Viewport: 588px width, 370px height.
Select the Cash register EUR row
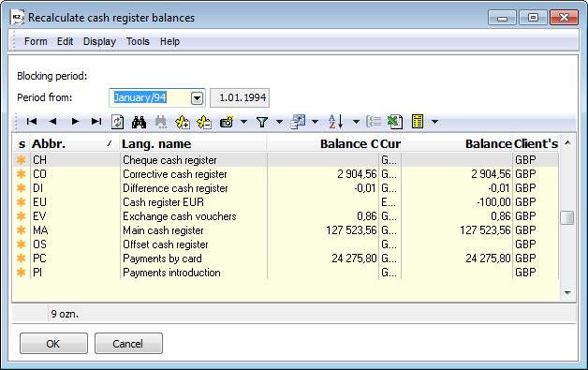pyautogui.click(x=286, y=202)
